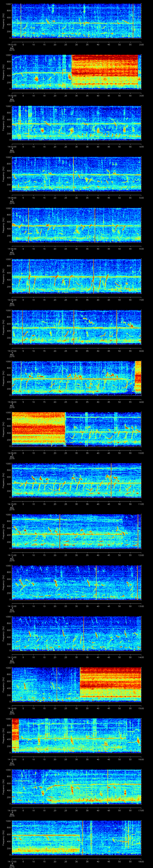The width and height of the screenshot is (153, 868).
Task: Pick the 14:16:00 spectrogram panel
Action: click(77, 787)
